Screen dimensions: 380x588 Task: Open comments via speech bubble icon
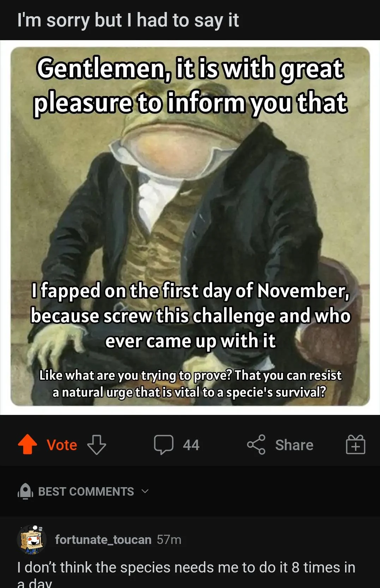tap(164, 445)
